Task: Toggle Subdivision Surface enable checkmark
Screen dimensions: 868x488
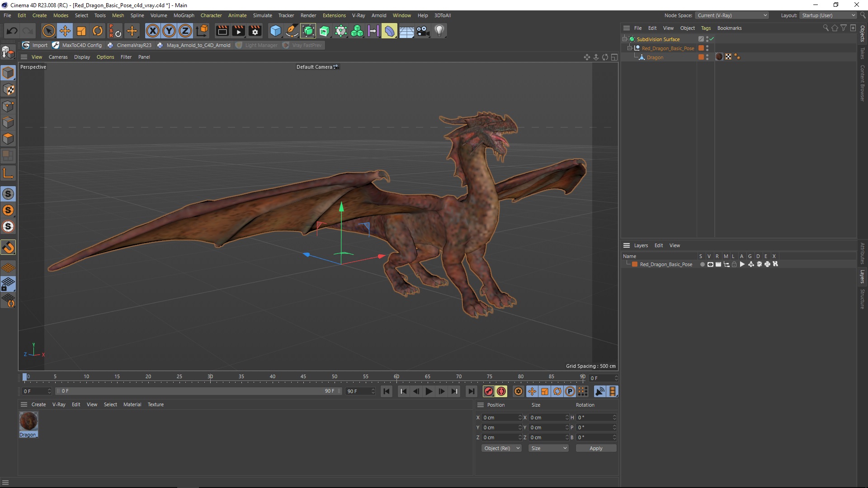Action: [712, 39]
